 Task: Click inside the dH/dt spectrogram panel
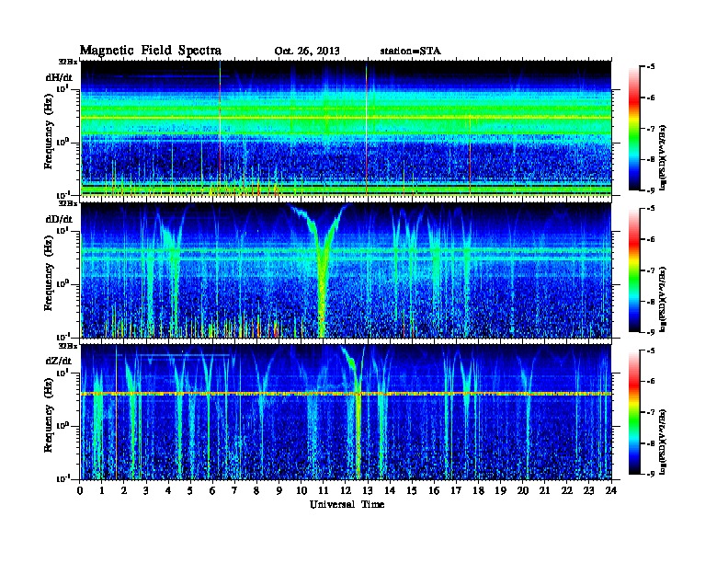point(346,128)
